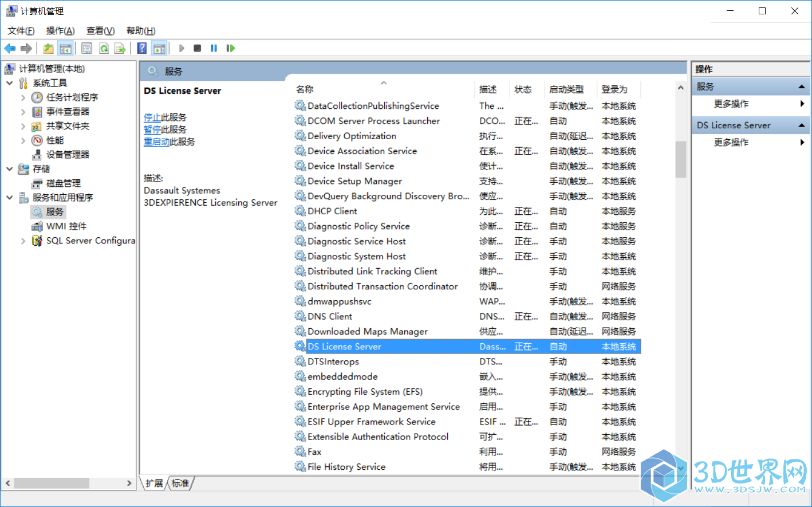
Task: Click the tree pane horizontal scrollbar thumb
Action: tap(52, 484)
